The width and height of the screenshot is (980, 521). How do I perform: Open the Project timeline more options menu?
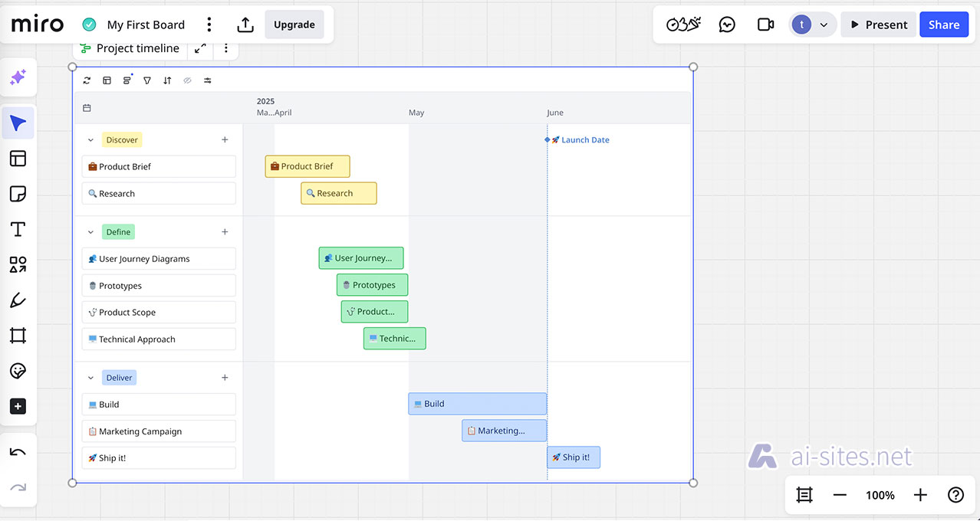click(225, 48)
